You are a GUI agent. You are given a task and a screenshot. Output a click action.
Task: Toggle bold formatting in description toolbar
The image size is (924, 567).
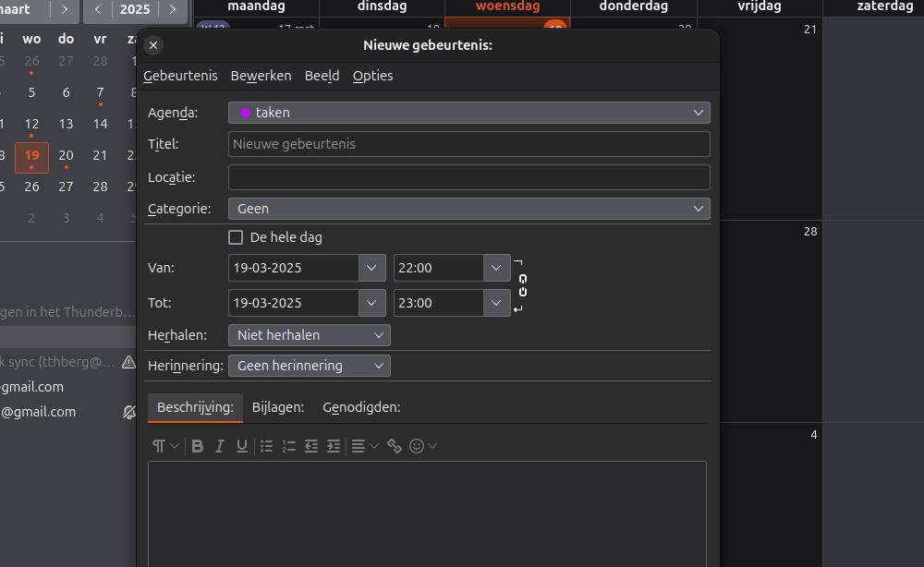197,446
